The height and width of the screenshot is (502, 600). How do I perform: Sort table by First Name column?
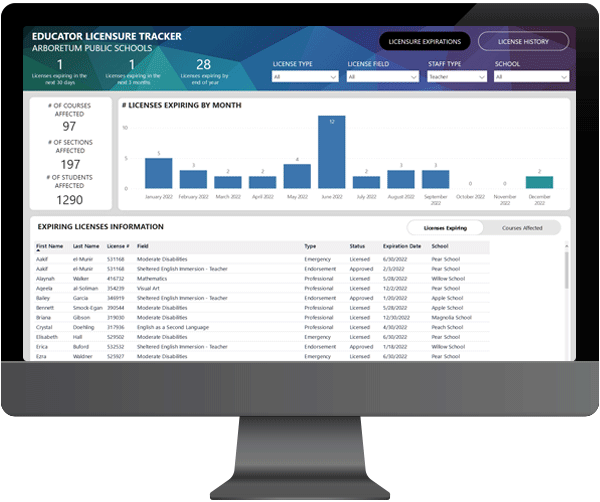pyautogui.click(x=49, y=246)
